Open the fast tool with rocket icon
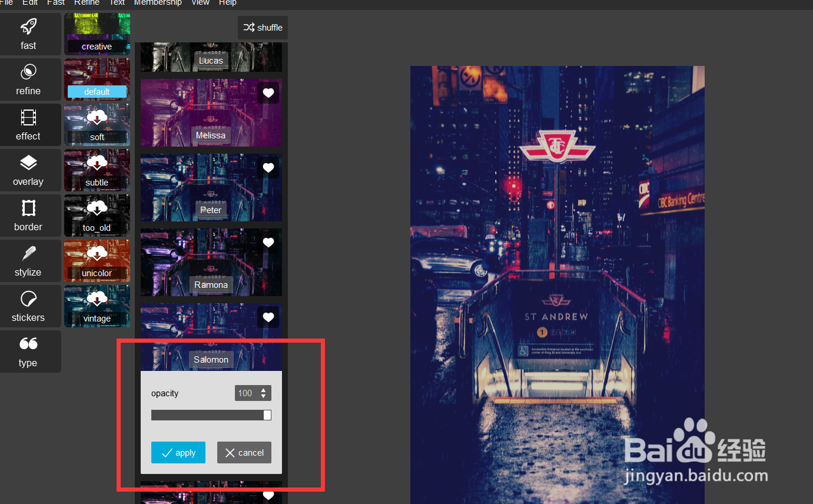813x504 pixels. 28,34
